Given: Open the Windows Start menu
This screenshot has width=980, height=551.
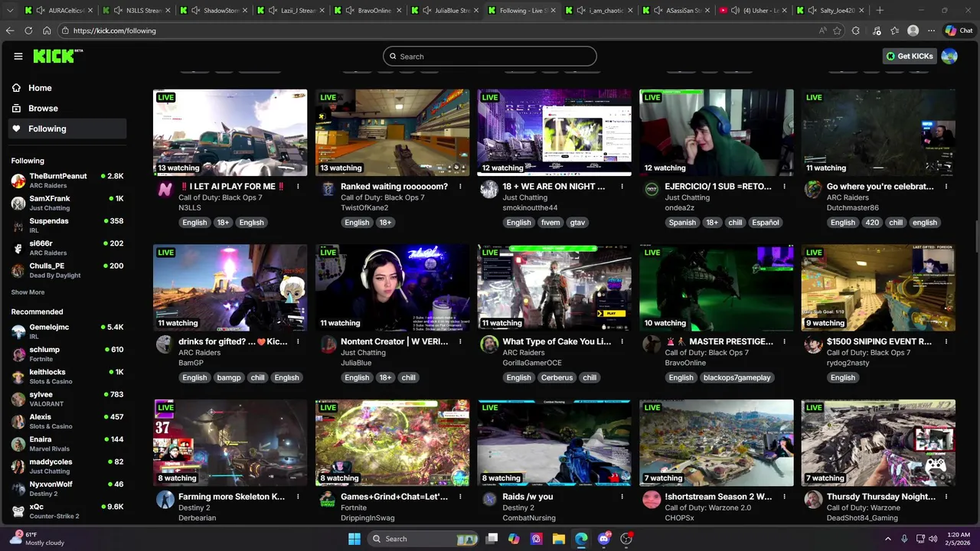Looking at the screenshot, I should pyautogui.click(x=354, y=539).
